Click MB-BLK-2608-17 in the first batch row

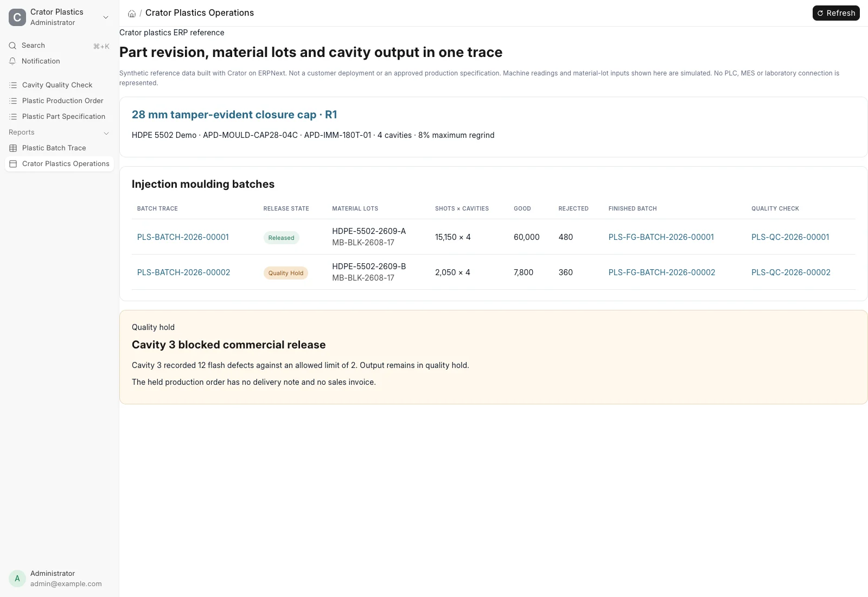point(363,243)
